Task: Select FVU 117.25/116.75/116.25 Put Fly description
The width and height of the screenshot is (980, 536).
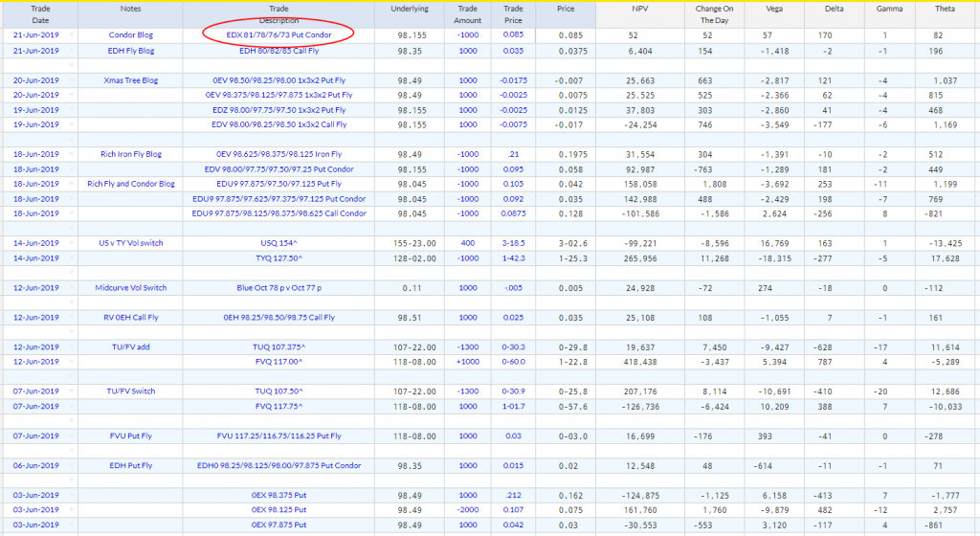Action: pos(278,436)
